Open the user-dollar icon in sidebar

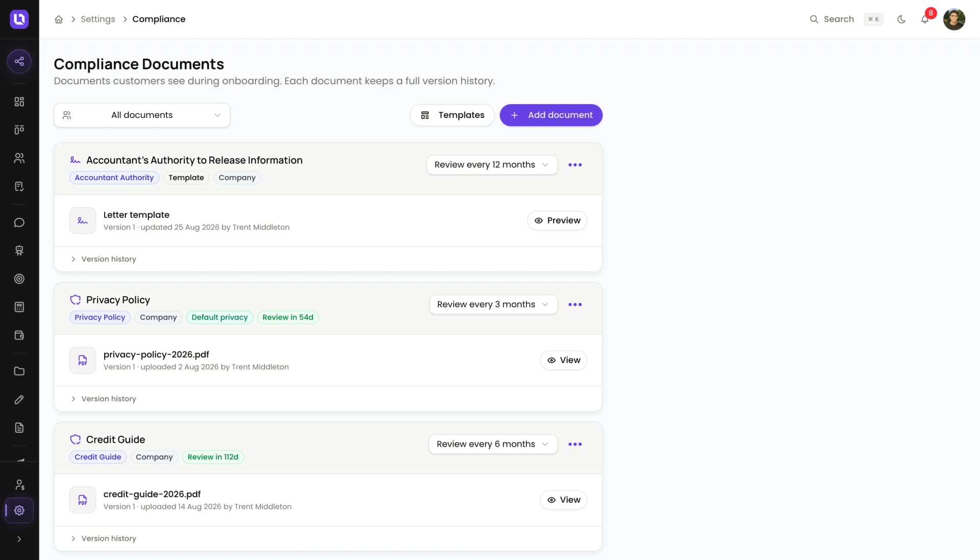[x=19, y=484]
